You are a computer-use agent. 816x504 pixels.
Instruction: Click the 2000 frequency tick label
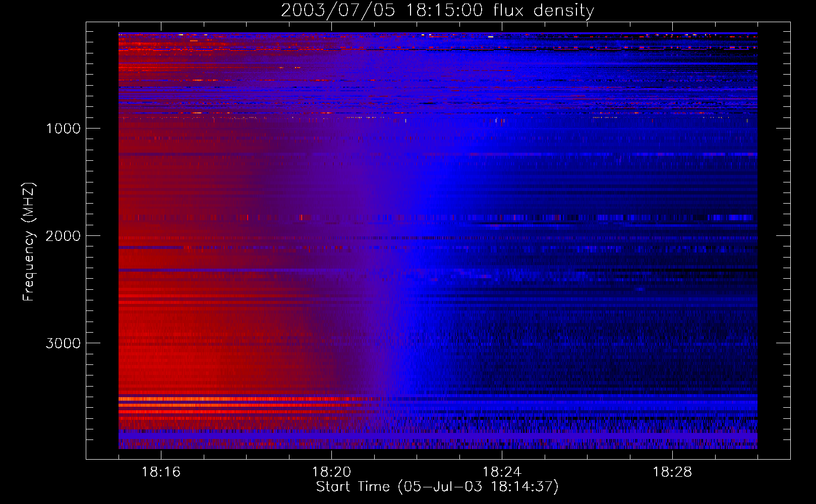click(63, 236)
